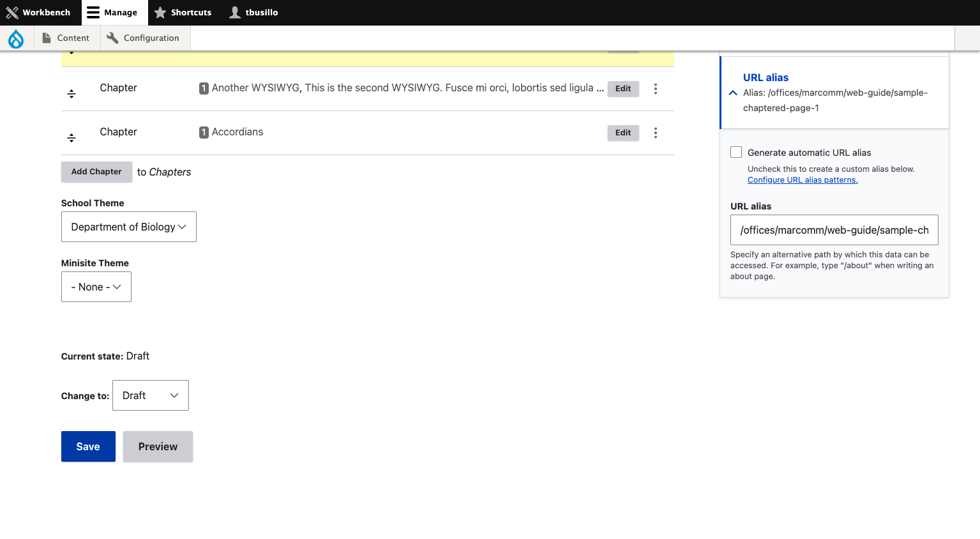
Task: Grab the drag handle for Accordians chapter
Action: [x=72, y=138]
